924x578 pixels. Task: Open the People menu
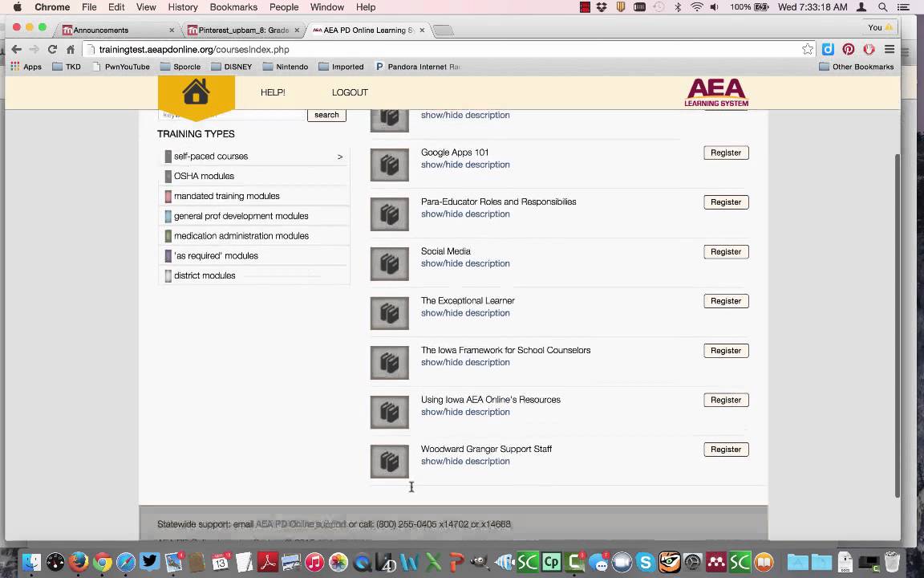click(284, 7)
